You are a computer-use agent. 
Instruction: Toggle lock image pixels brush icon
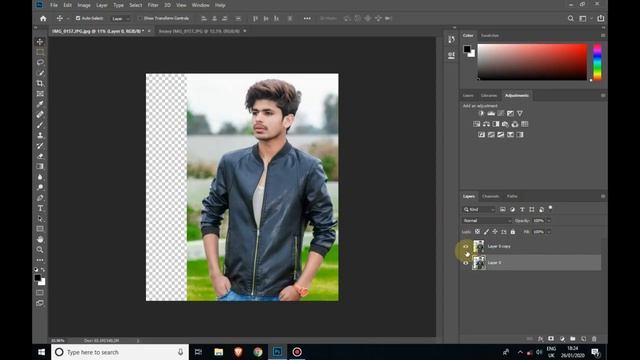486,232
